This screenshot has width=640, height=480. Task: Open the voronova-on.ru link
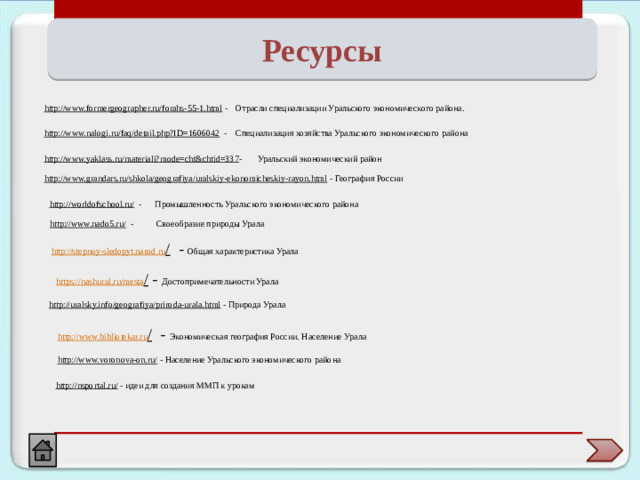point(107,360)
